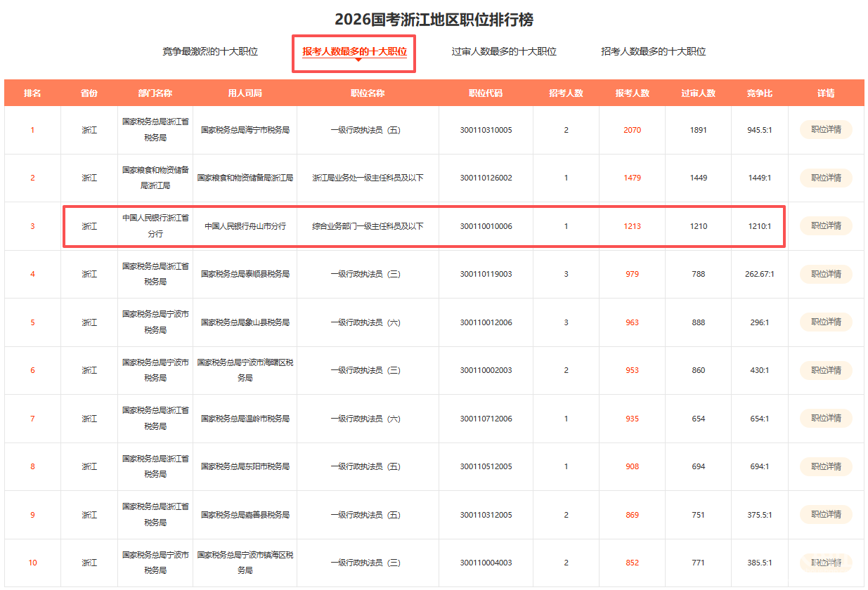Click 职位详情 for 泰顺县税务局 row
The image size is (868, 590).
tap(826, 274)
